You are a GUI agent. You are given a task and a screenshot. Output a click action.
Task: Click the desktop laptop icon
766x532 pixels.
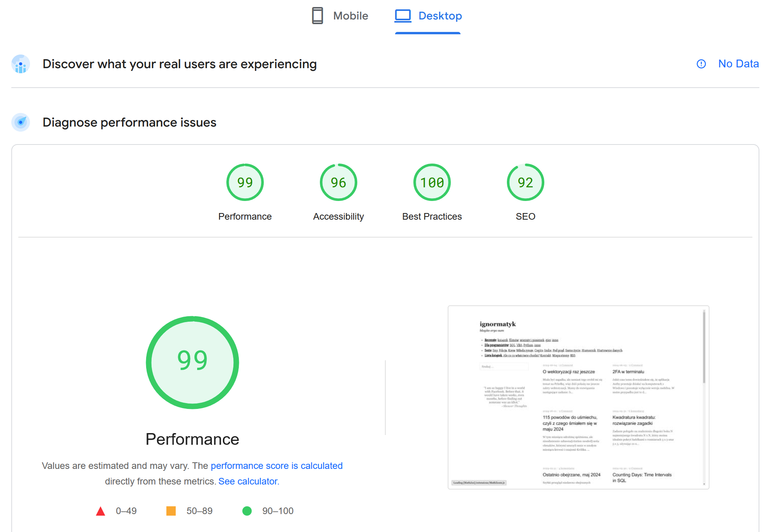click(402, 16)
